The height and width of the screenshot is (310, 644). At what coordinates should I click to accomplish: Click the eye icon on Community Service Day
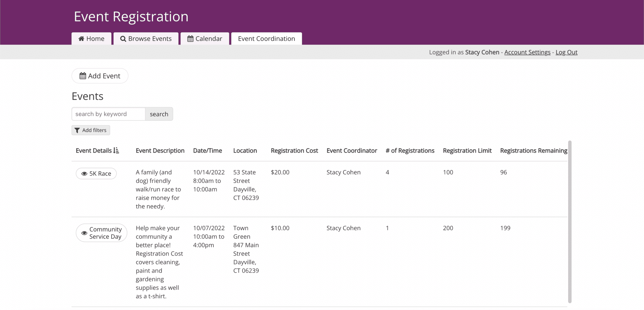tap(84, 233)
